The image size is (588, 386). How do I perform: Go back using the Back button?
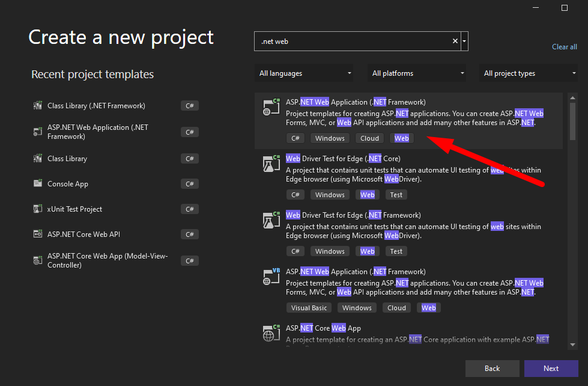[x=492, y=369]
